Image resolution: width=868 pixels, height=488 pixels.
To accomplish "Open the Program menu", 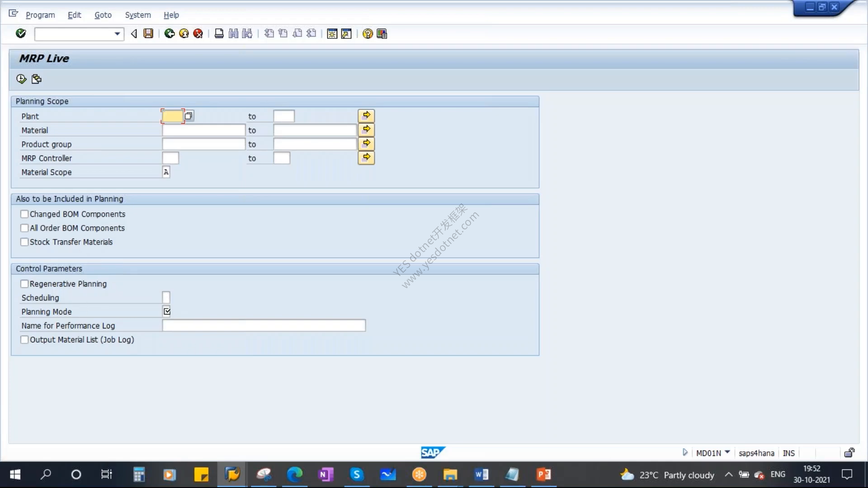I will pyautogui.click(x=40, y=15).
